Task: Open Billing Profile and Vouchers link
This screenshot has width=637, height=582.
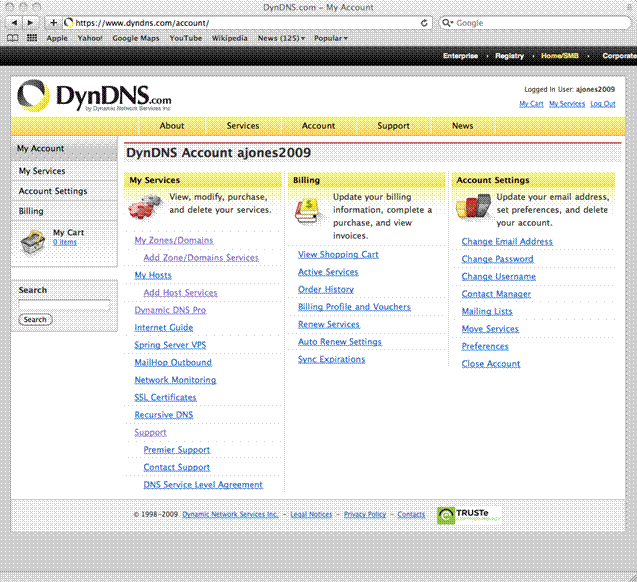Action: pyautogui.click(x=354, y=307)
